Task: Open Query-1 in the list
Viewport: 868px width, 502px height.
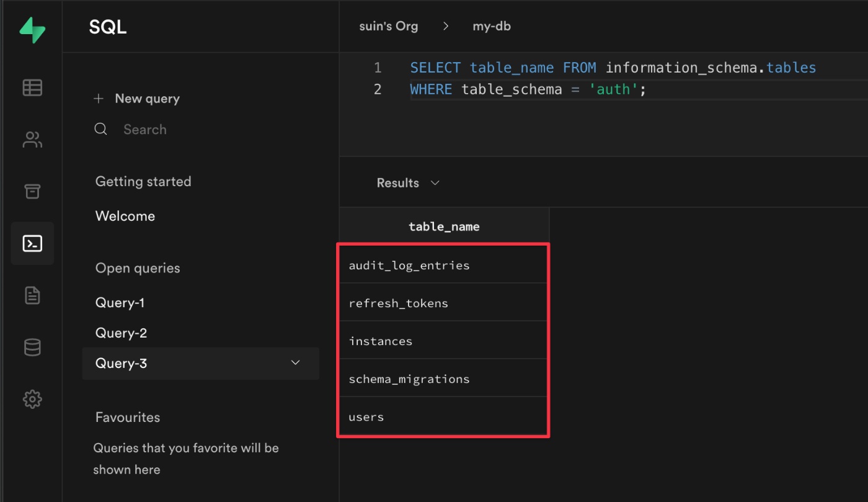Action: tap(120, 303)
